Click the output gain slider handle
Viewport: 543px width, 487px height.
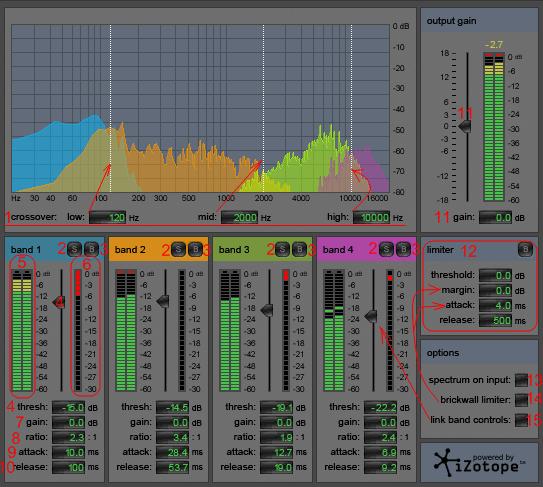coord(465,126)
